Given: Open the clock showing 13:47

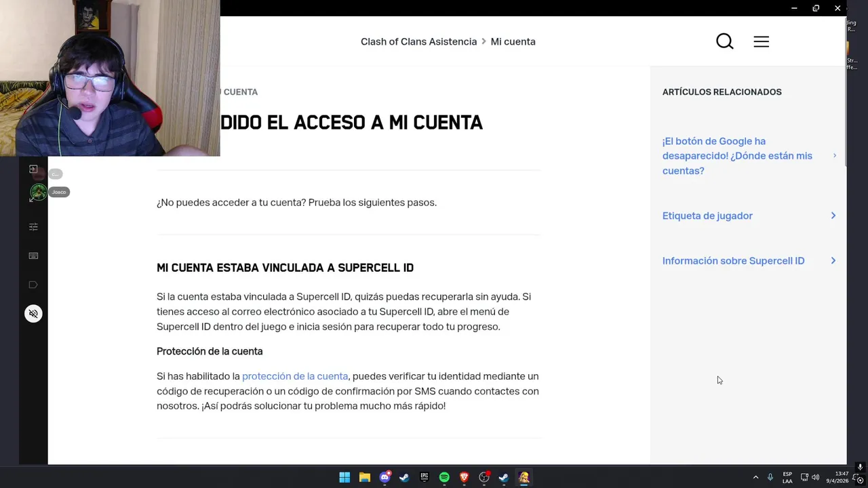Looking at the screenshot, I should click(837, 477).
